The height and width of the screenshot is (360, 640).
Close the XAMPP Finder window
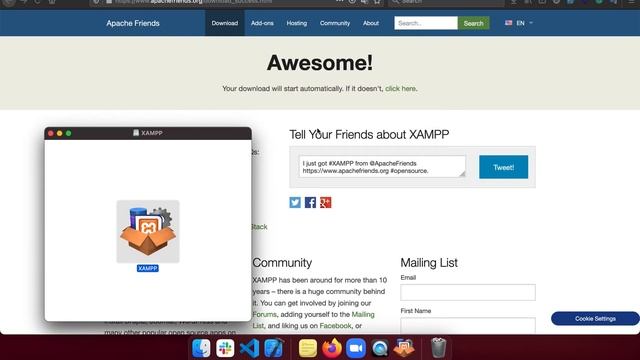coord(51,133)
